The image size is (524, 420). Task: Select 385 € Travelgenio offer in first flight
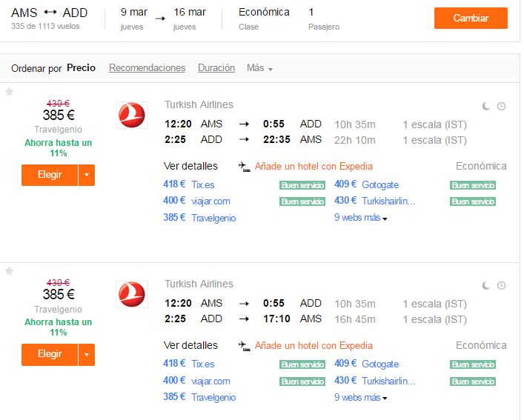pos(199,218)
